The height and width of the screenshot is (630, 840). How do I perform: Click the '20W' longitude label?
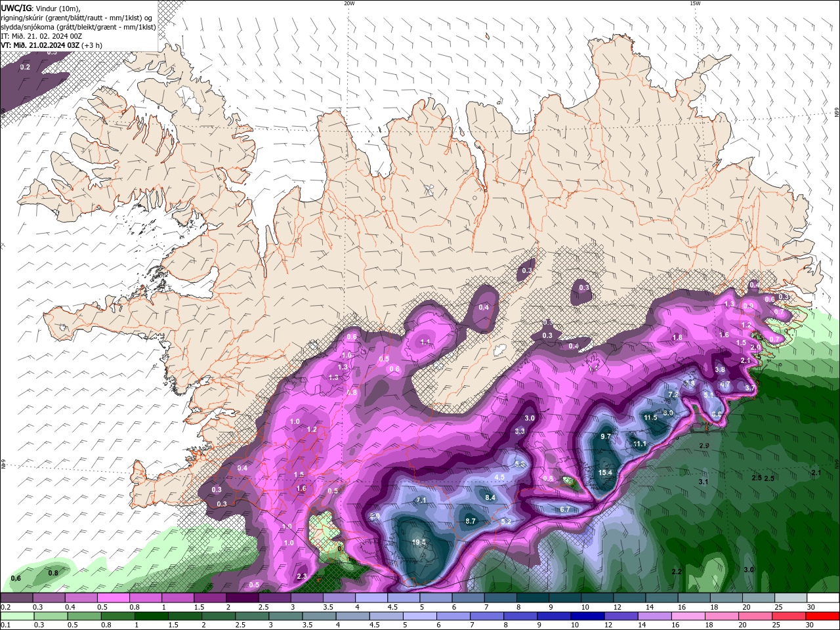pyautogui.click(x=349, y=3)
